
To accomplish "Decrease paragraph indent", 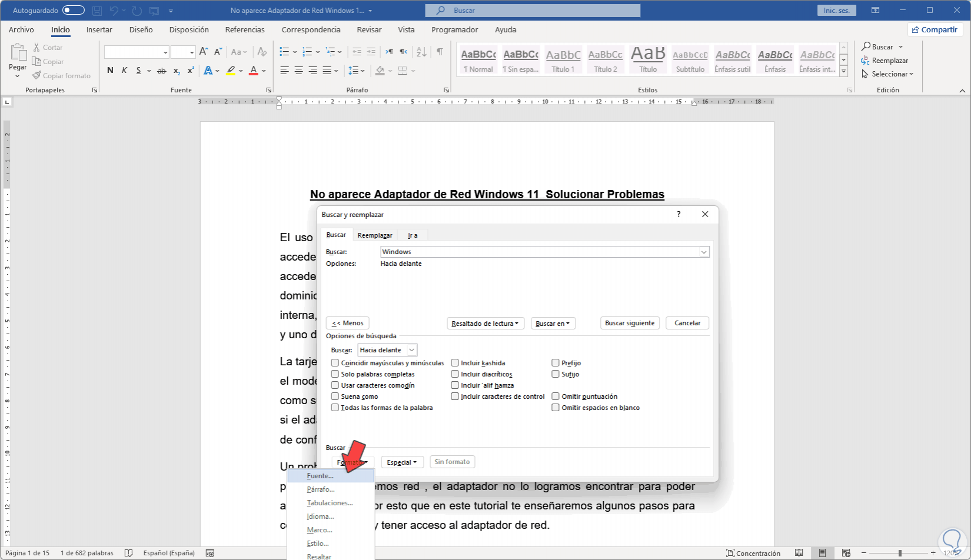I will [x=357, y=52].
